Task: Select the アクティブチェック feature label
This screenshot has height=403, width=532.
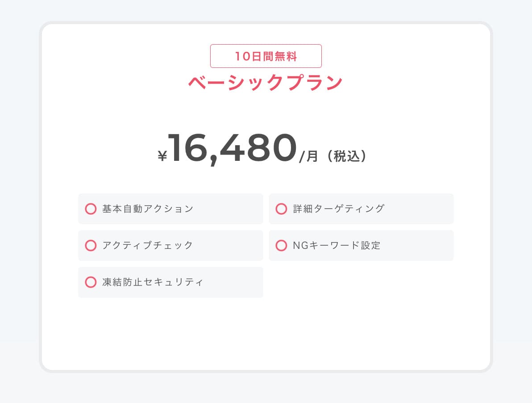Action: [x=148, y=245]
